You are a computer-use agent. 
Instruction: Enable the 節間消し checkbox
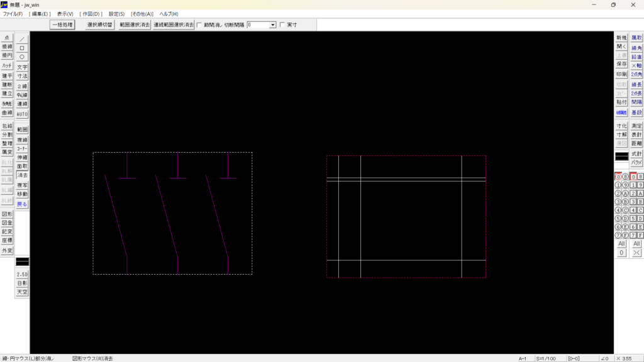tap(199, 25)
